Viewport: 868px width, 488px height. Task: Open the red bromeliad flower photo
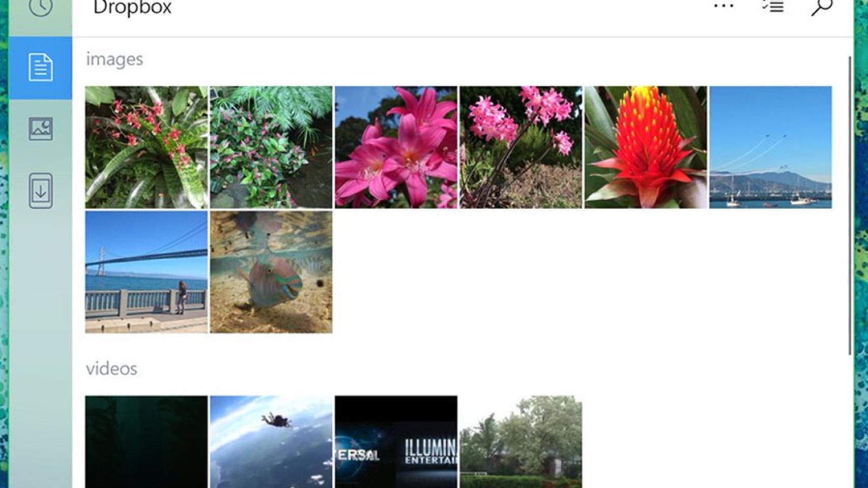(646, 147)
